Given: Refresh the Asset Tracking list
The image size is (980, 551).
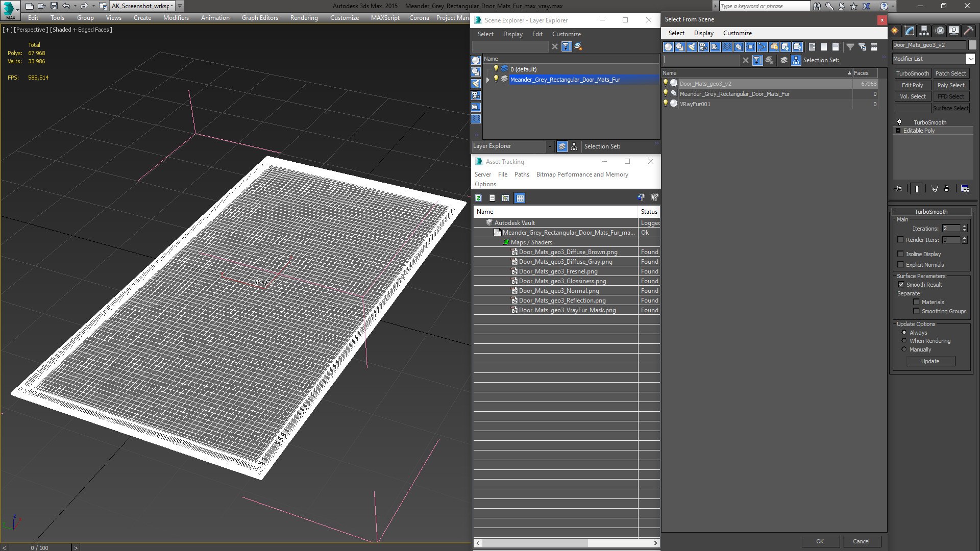Looking at the screenshot, I should click(x=478, y=198).
